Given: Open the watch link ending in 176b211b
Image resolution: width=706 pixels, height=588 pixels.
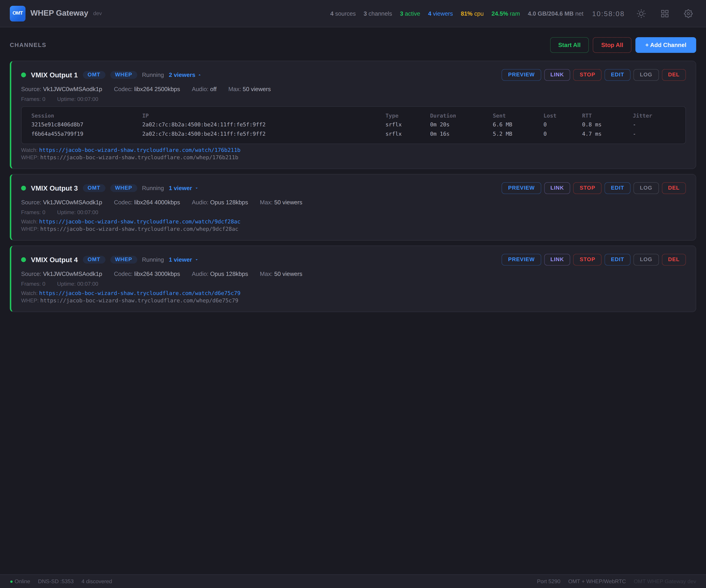Looking at the screenshot, I should (139, 150).
